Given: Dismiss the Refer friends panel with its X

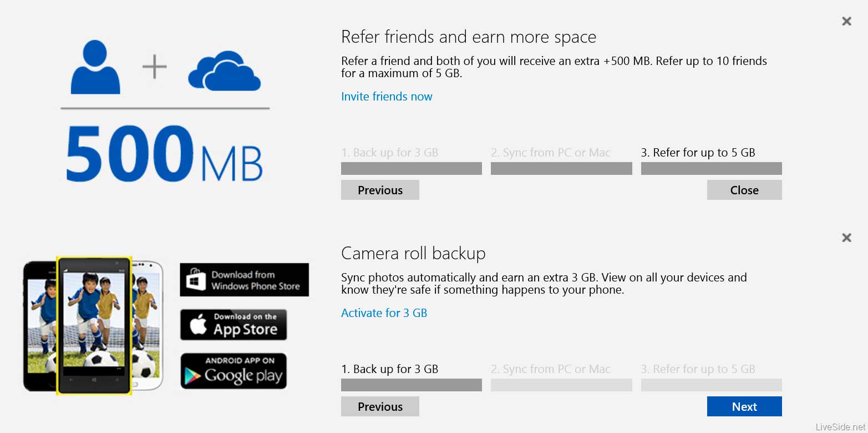Looking at the screenshot, I should click(x=846, y=21).
